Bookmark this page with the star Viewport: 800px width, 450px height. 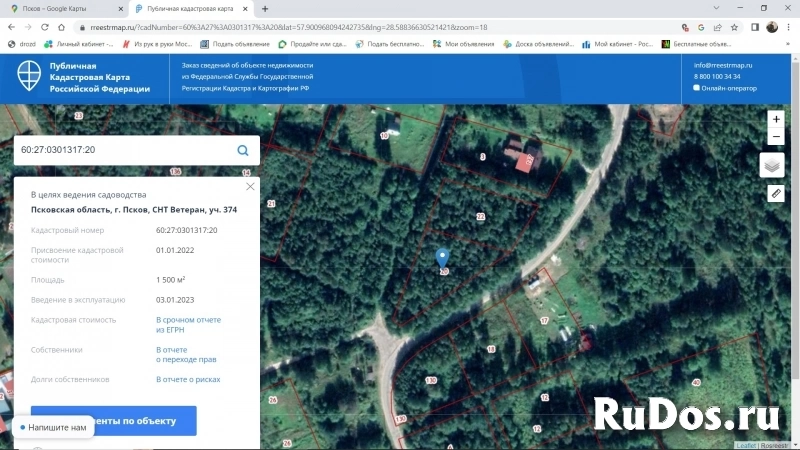(735, 28)
